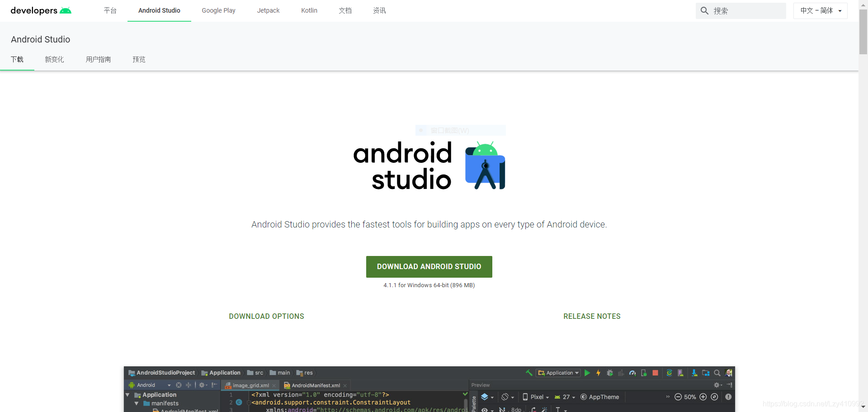Click the page's vertical scrollbar thumb
Screen dimensions: 868x412
tap(863, 32)
